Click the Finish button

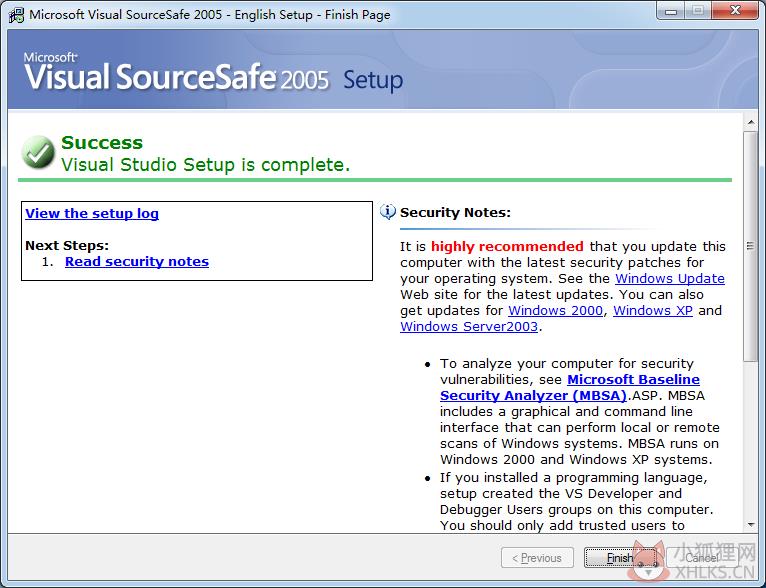point(620,558)
